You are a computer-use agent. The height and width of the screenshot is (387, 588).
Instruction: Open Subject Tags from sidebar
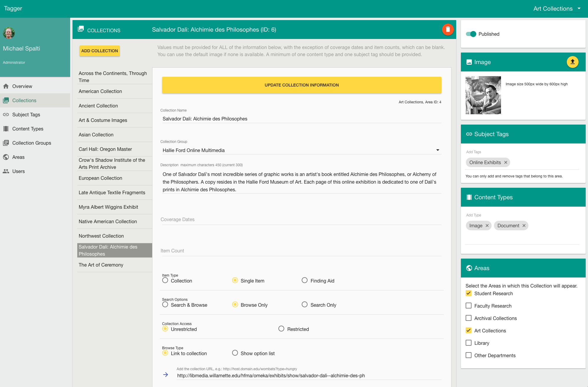(x=26, y=115)
